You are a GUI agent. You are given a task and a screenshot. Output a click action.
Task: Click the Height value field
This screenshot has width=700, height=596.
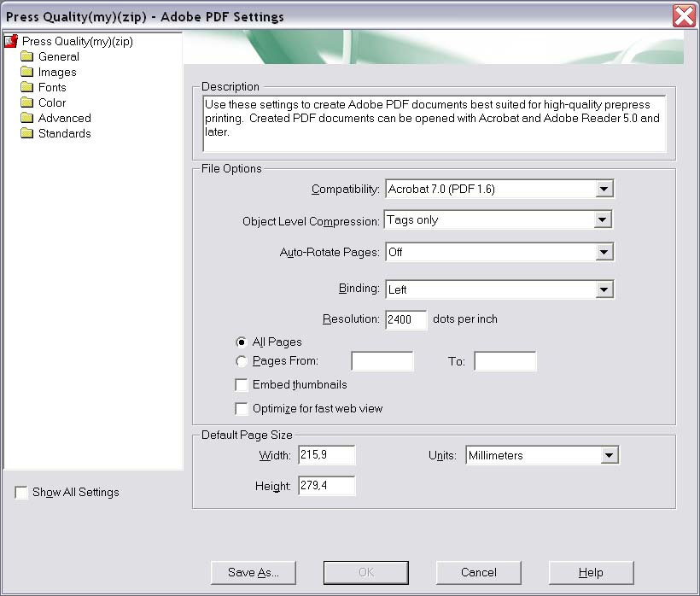click(x=327, y=486)
